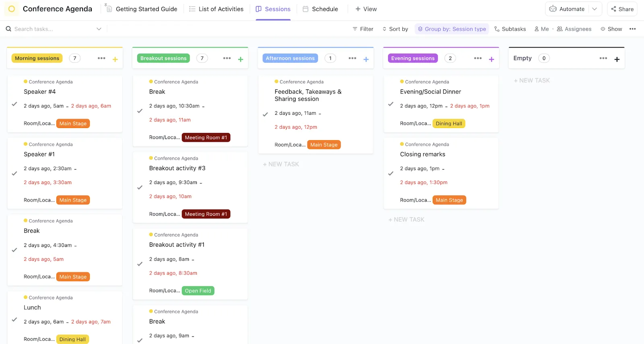
Task: Click the Morning sessions task count 7
Action: [x=74, y=58]
